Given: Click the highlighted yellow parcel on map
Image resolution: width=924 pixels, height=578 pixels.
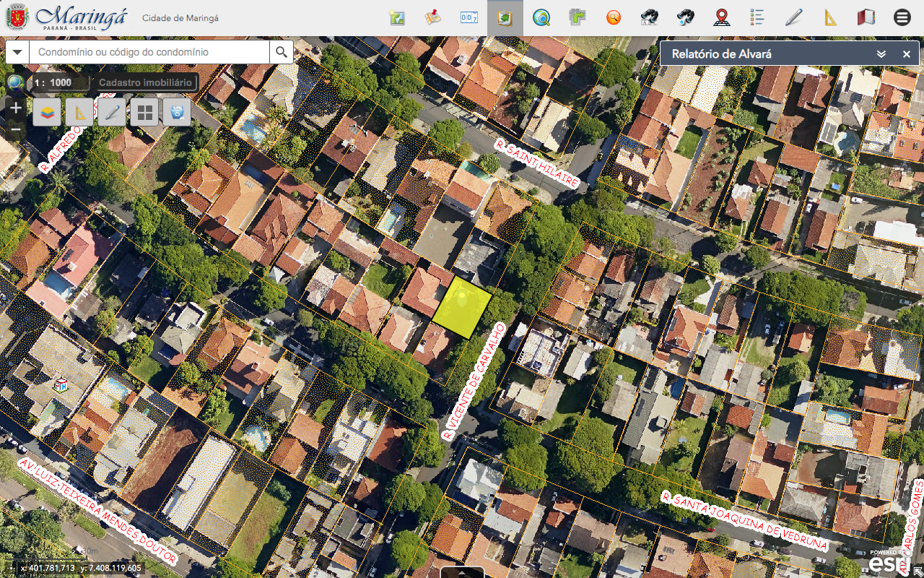Looking at the screenshot, I should pos(462,308).
